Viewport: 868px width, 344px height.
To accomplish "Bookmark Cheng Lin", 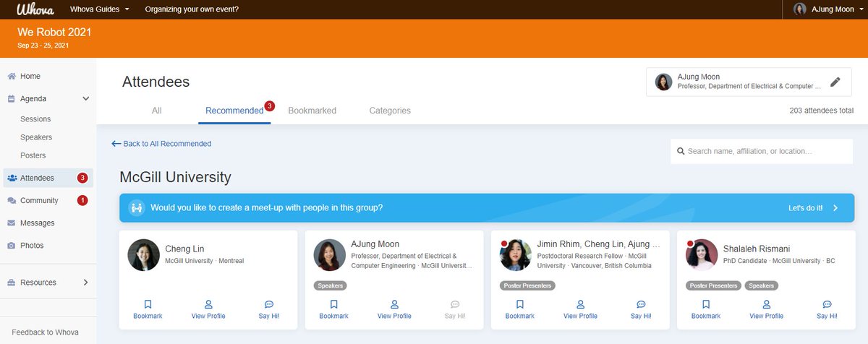I will 148,309.
